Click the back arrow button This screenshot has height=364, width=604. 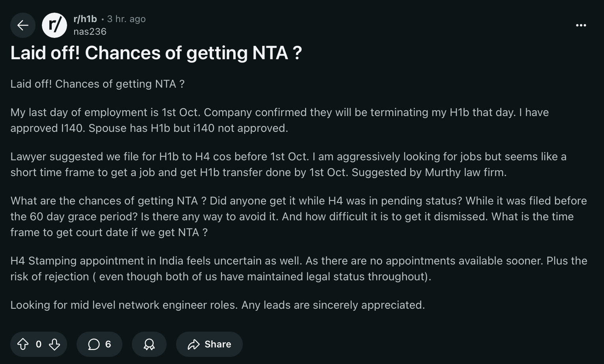pos(23,25)
